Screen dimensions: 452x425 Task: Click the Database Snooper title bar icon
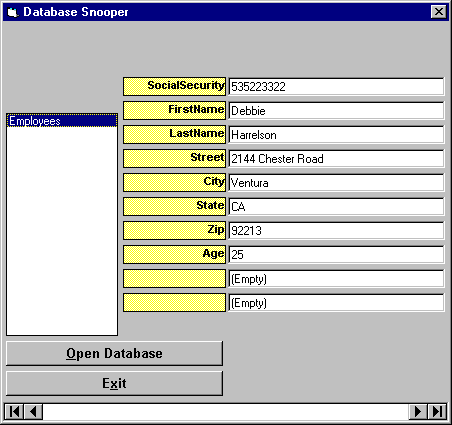point(12,12)
